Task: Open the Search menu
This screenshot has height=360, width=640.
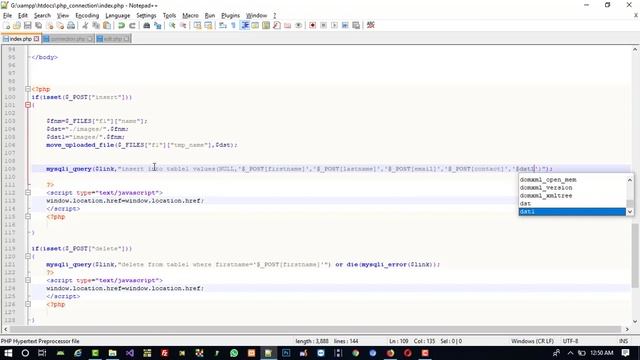Action: (x=42, y=16)
